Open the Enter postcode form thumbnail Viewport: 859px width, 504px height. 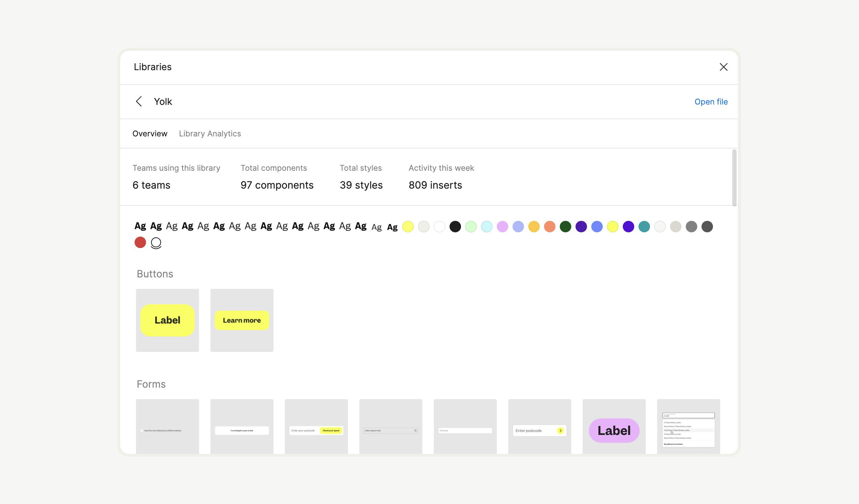click(539, 430)
